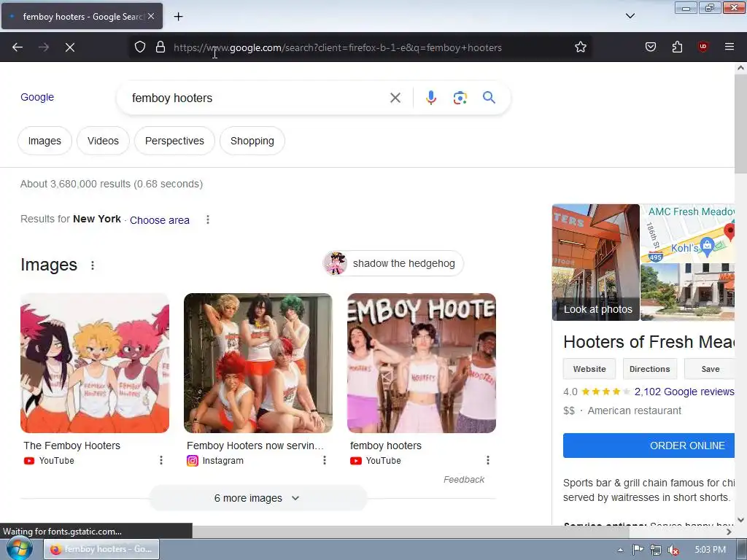Open the third femboy hooters YouTube thumbnail
747x560 pixels.
click(x=422, y=363)
